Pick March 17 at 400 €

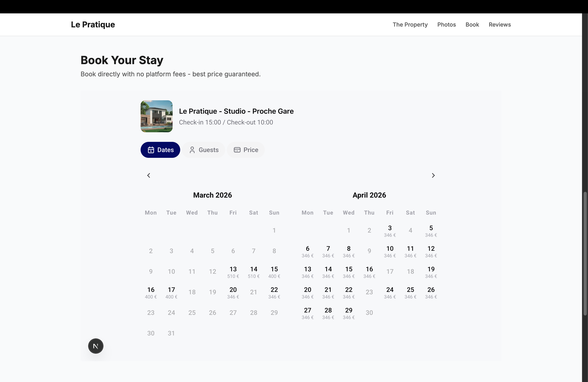(x=171, y=292)
